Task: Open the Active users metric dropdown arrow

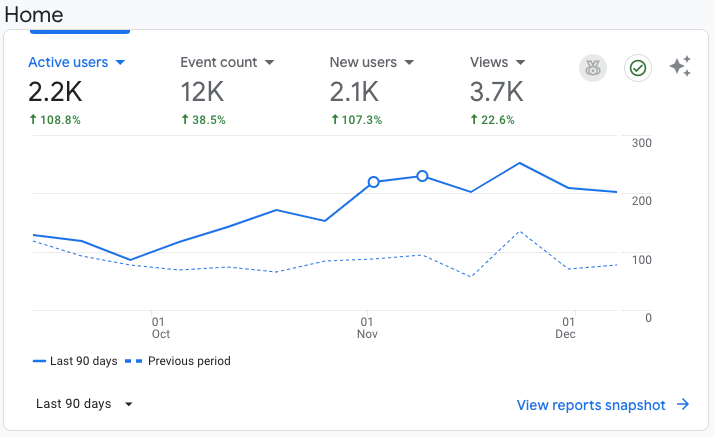Action: point(121,63)
